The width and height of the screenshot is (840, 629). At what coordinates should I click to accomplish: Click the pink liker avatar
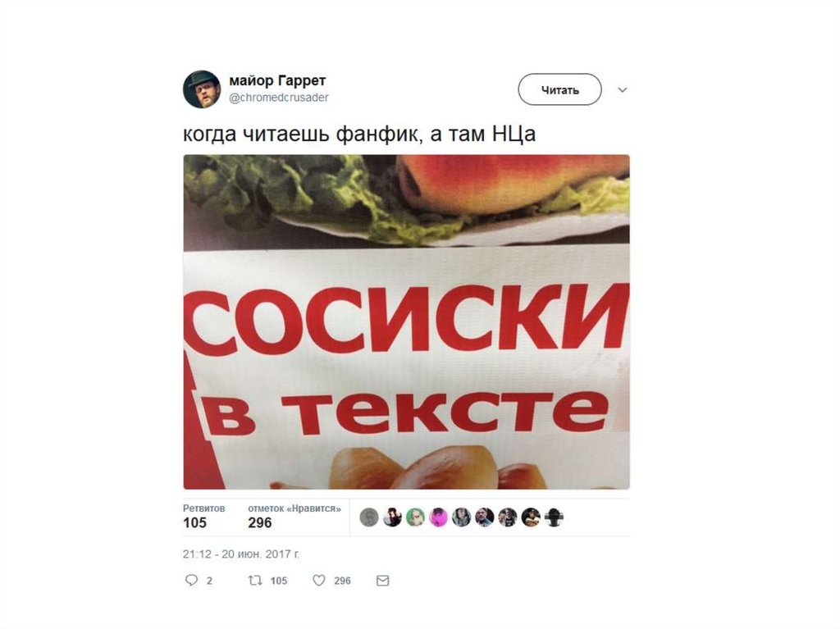tap(438, 517)
